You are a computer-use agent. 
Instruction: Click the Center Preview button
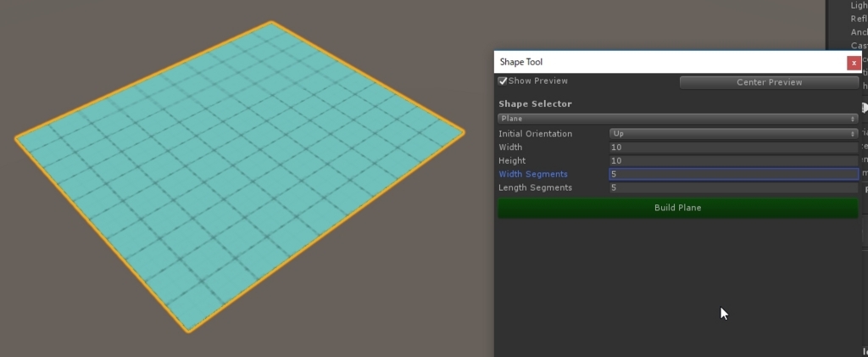pos(769,82)
